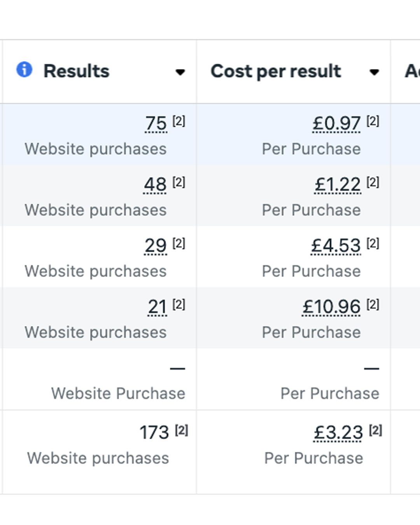Click the footnote [2] beside £1.22
Viewport: 420px width, 525px height.
coord(373,182)
